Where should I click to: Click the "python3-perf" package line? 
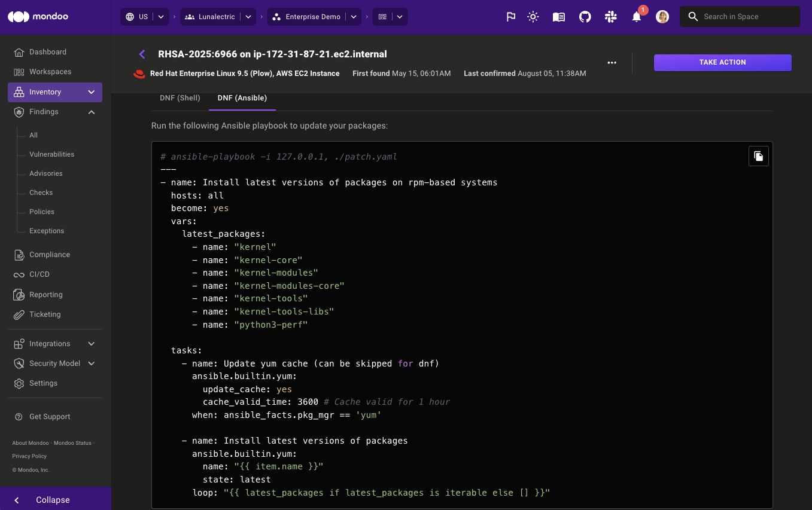tap(250, 325)
